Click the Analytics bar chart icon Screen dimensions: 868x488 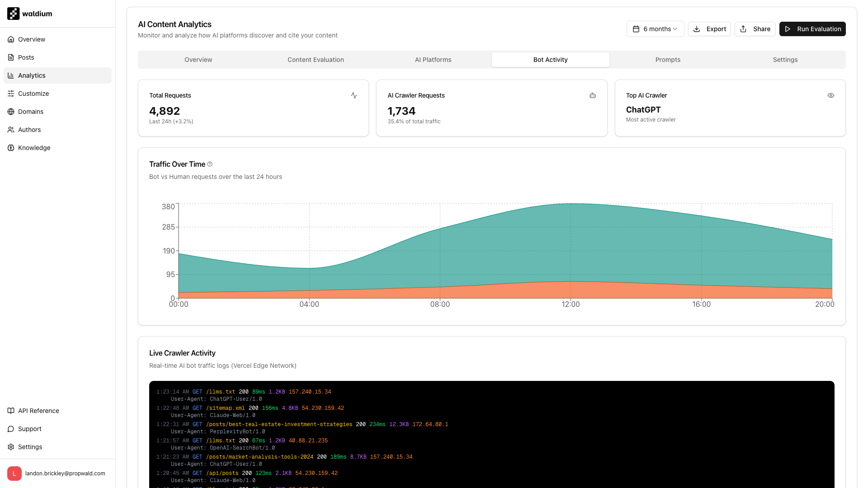click(11, 75)
